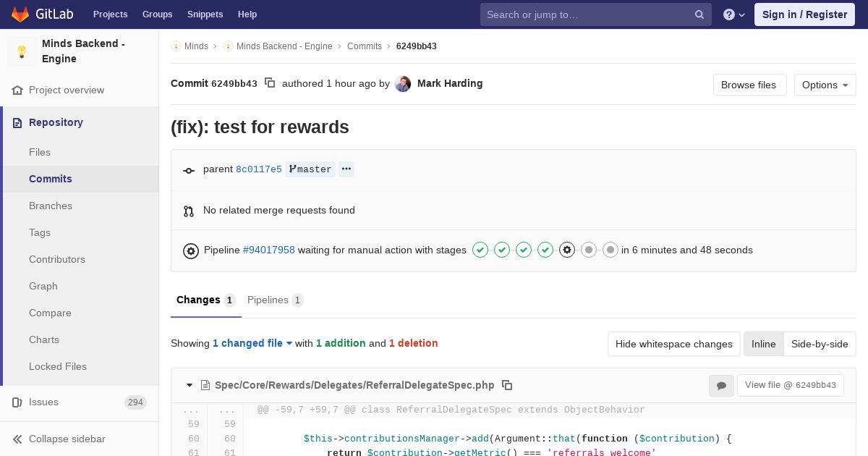This screenshot has height=456, width=868.
Task: Copy file path of ReferralDelegateSpec.php
Action: click(x=507, y=385)
